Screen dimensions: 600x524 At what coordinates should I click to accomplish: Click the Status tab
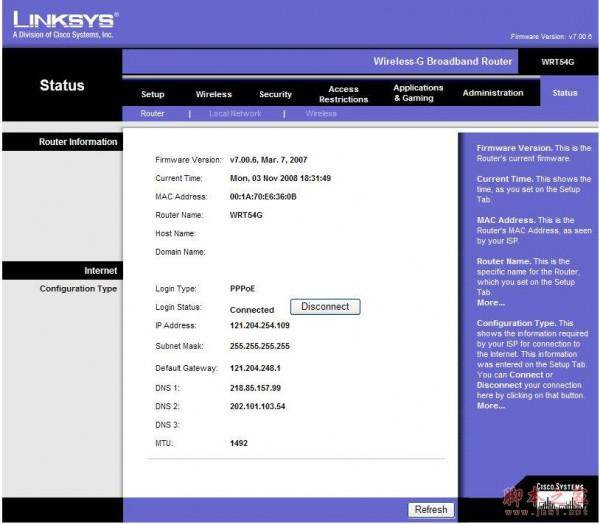564,93
